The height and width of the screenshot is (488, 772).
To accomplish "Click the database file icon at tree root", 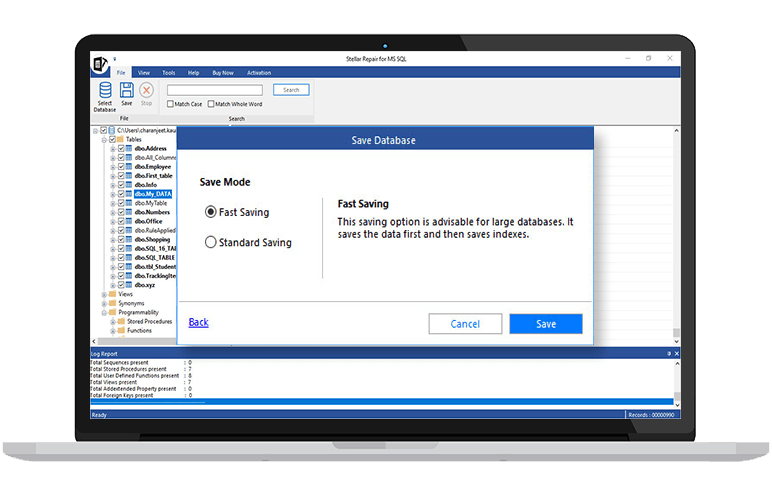I will tap(112, 130).
